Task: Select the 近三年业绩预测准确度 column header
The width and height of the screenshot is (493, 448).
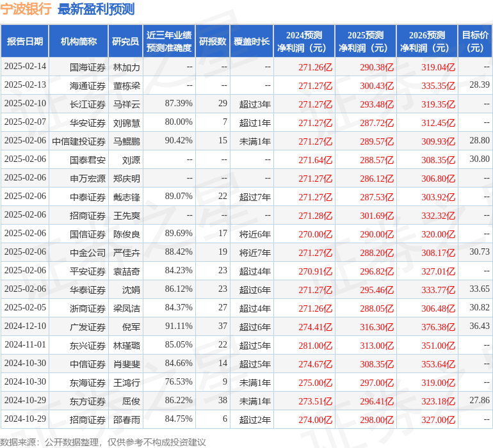Action: tap(169, 41)
